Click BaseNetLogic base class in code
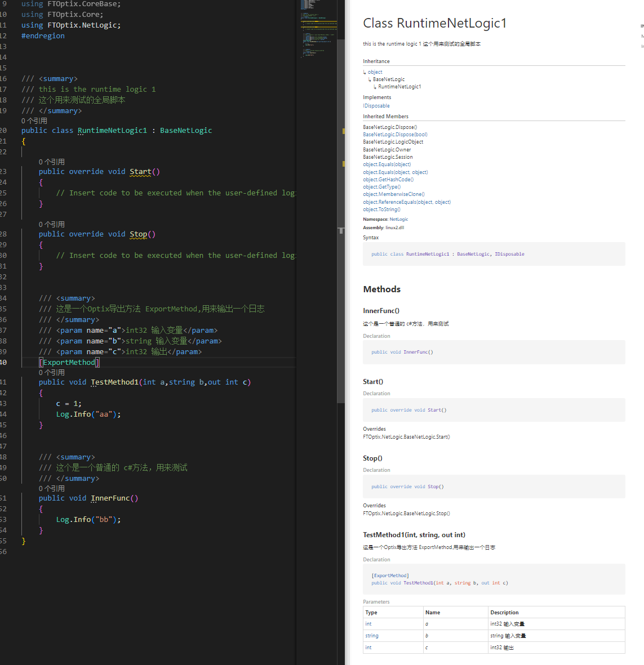Screen dimensions: 644x665 pos(186,131)
